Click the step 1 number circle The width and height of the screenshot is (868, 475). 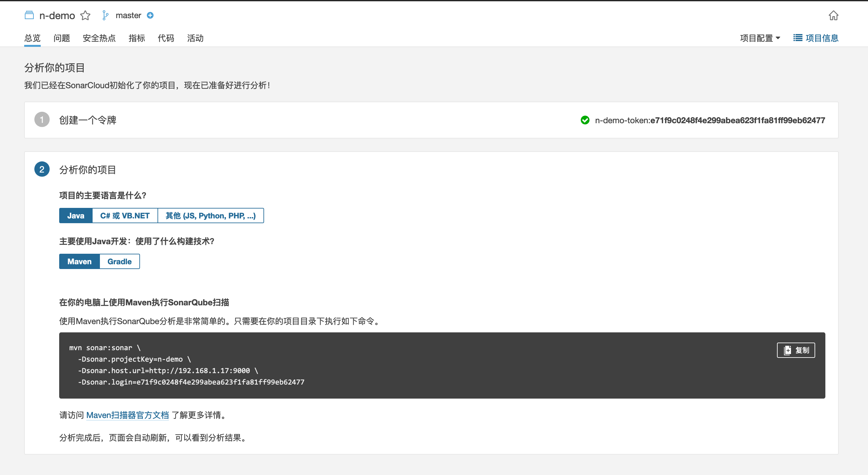coord(42,120)
